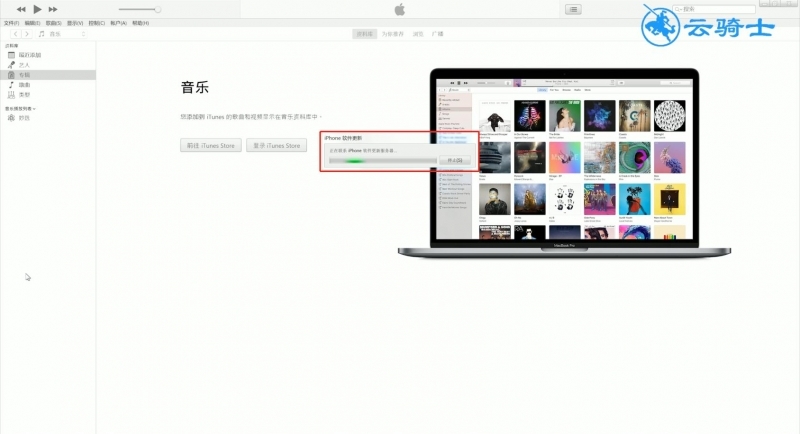Viewport: 800px width, 434px height.
Task: Select 专辑 in the sidebar
Action: (48, 75)
